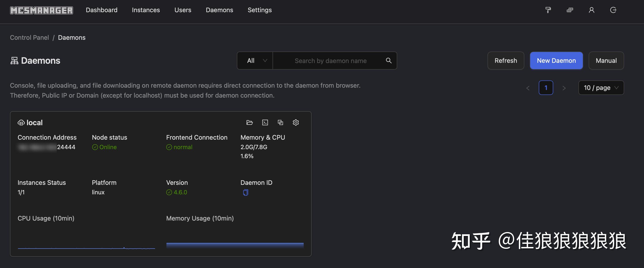Click the logout icon at top right
The height and width of the screenshot is (268, 644).
click(x=613, y=10)
